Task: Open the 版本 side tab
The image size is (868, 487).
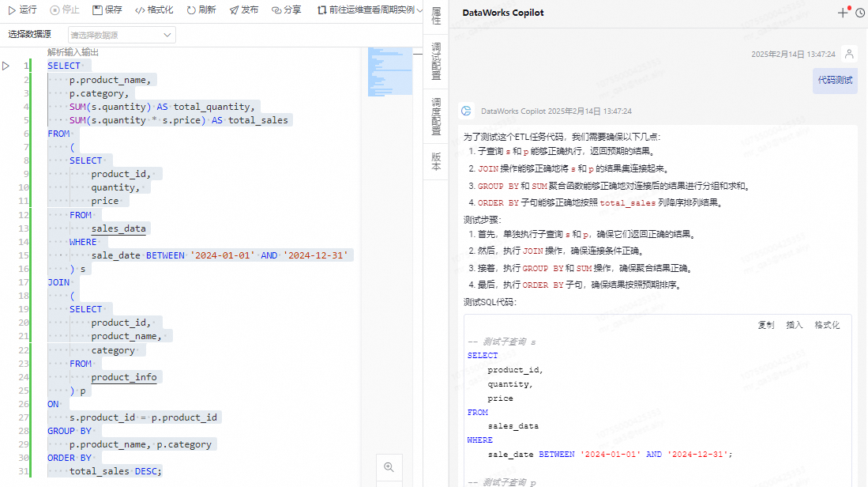Action: [x=436, y=162]
